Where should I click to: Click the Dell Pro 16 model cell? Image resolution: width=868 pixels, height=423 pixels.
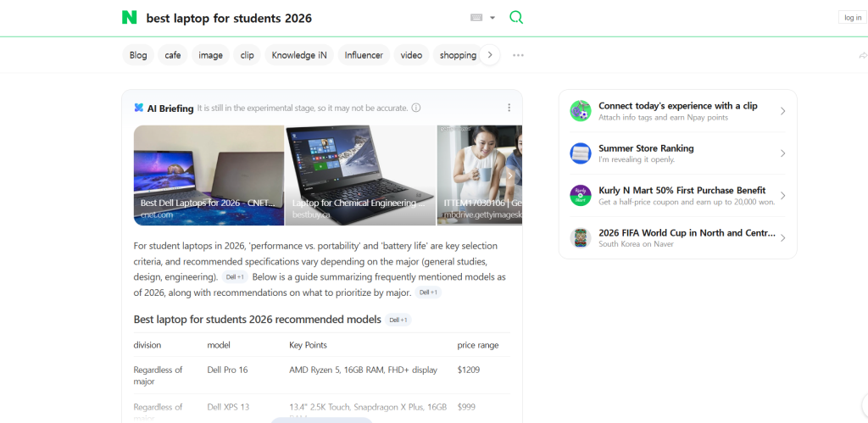click(x=227, y=370)
